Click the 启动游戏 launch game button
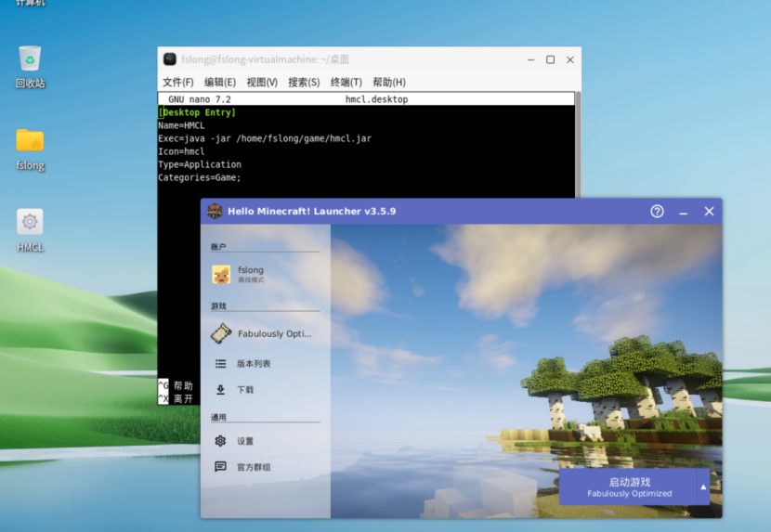The width and height of the screenshot is (771, 532). pos(629,487)
